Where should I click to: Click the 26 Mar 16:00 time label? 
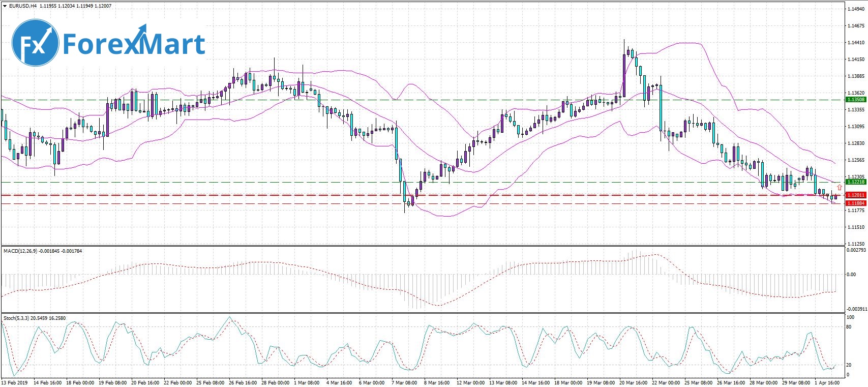point(731,382)
